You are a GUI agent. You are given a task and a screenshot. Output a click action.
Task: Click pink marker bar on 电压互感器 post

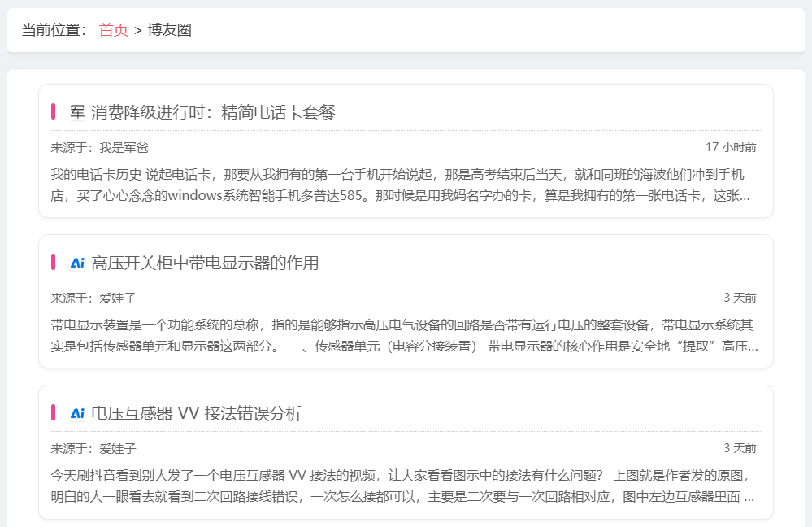pyautogui.click(x=53, y=412)
